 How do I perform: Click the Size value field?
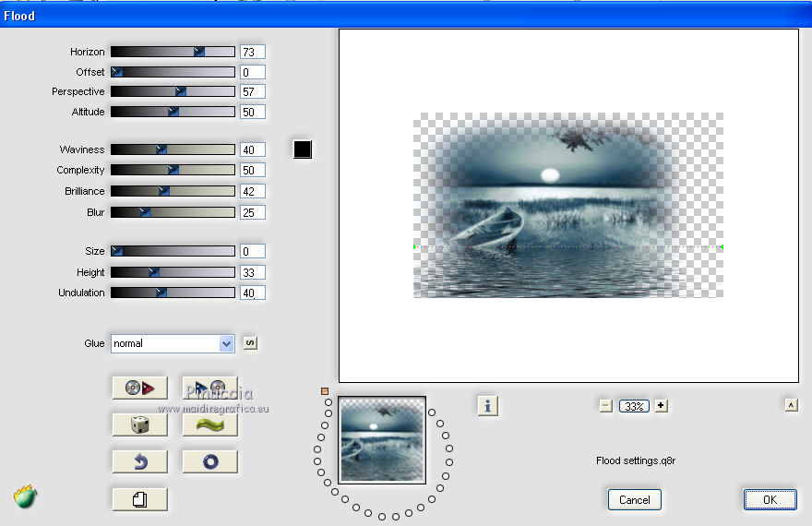pos(253,251)
